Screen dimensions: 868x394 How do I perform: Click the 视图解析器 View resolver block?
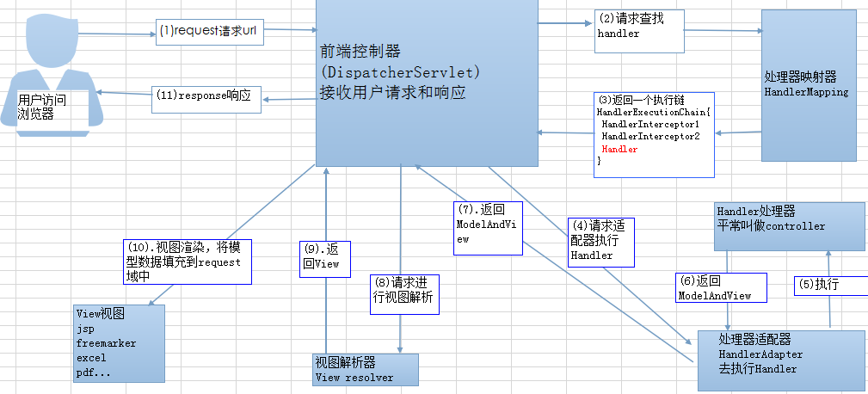coord(366,370)
